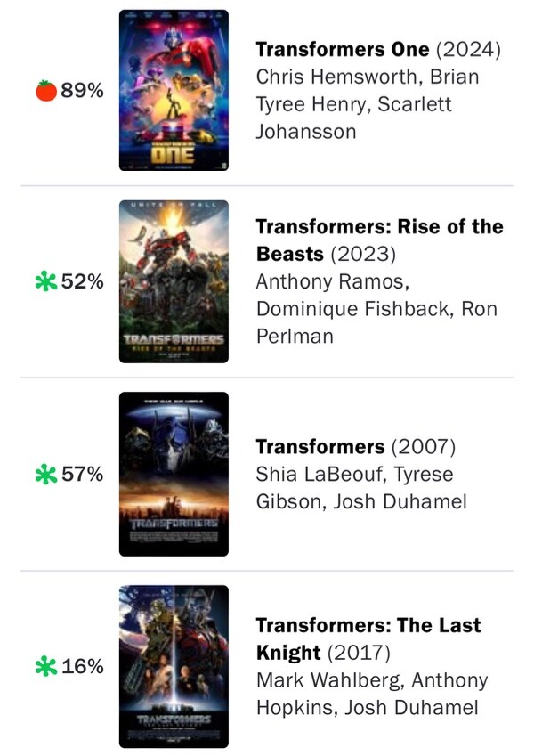
Task: Open Transformers: The Last Knight title
Action: point(368,626)
